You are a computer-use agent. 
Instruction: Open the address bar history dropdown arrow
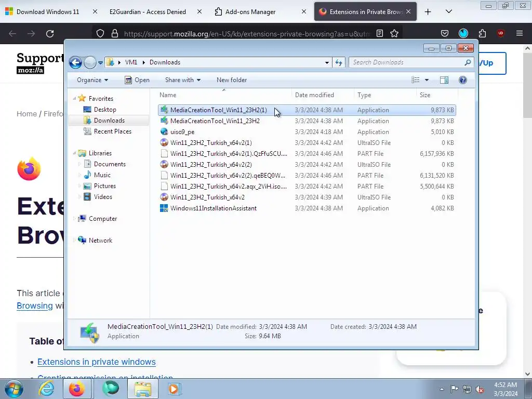[327, 62]
